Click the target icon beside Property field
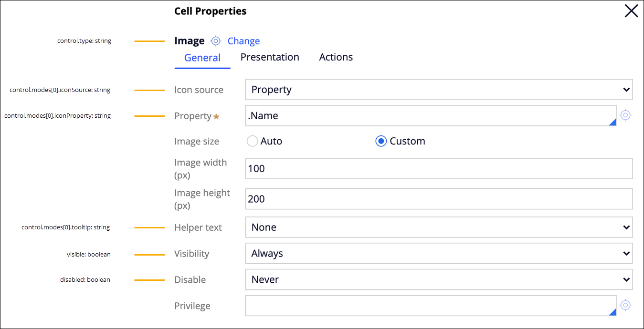The width and height of the screenshot is (644, 329). [625, 115]
